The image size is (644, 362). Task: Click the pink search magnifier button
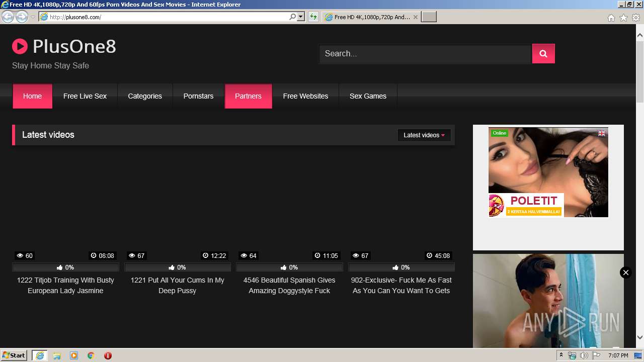click(543, 54)
